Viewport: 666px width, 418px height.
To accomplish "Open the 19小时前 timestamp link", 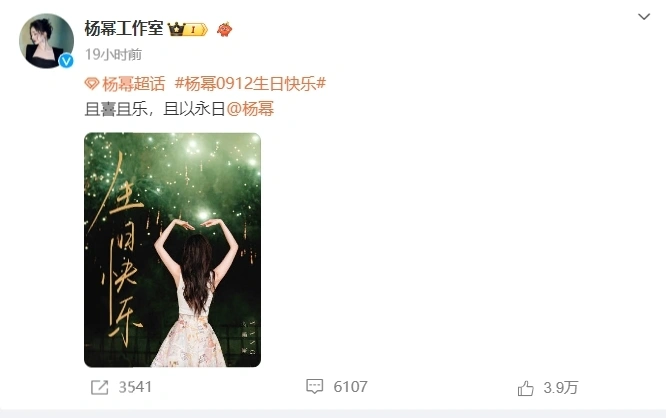I will (113, 55).
